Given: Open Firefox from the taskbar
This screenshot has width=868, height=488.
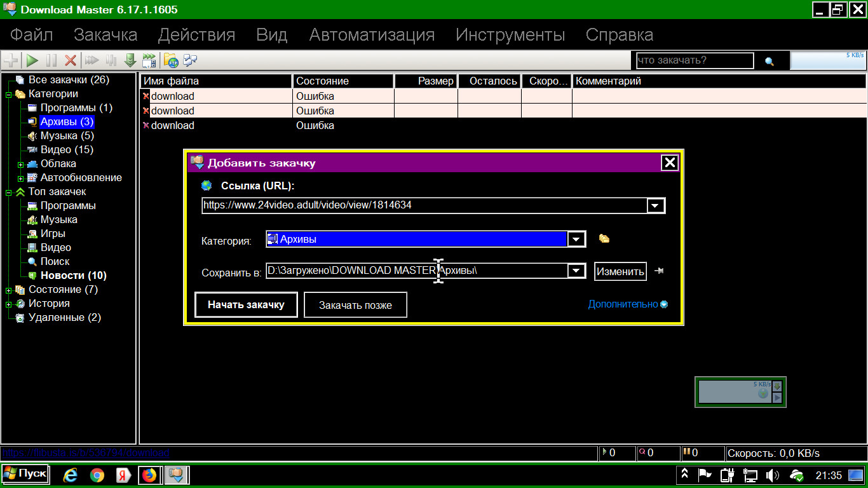Looking at the screenshot, I should coord(149,475).
